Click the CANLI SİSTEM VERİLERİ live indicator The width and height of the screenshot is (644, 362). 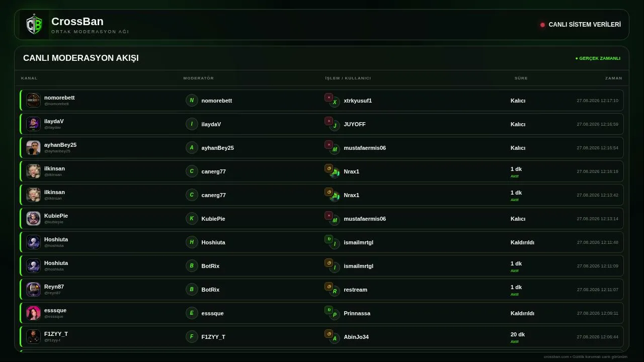[581, 25]
